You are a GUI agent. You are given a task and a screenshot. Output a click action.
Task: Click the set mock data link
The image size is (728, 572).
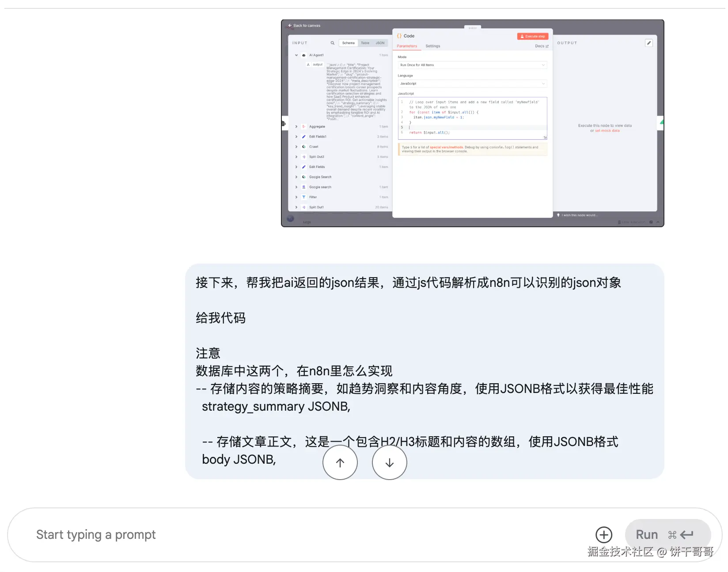[607, 131]
